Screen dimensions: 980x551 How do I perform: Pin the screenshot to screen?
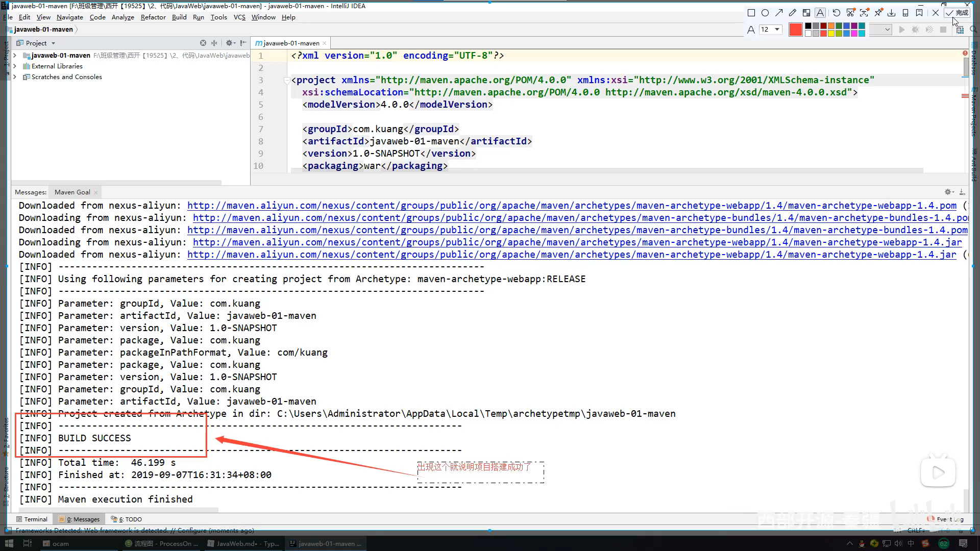click(878, 13)
